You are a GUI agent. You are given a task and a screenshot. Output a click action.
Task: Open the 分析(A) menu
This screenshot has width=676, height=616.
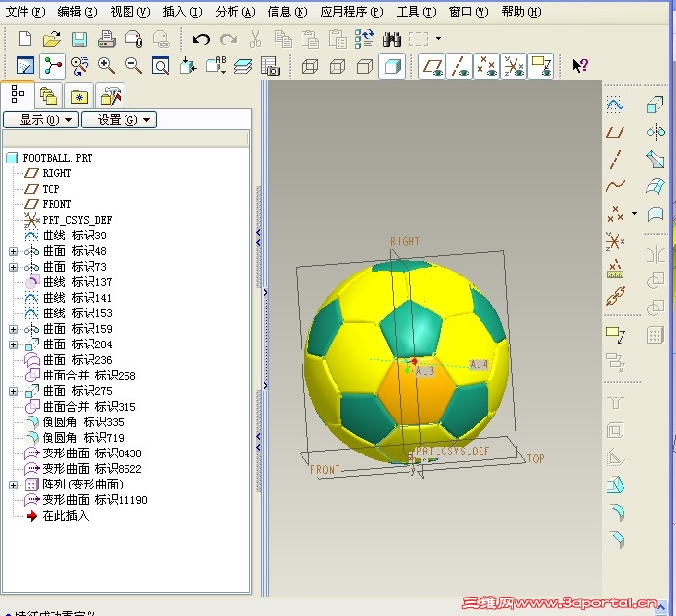[x=235, y=12]
